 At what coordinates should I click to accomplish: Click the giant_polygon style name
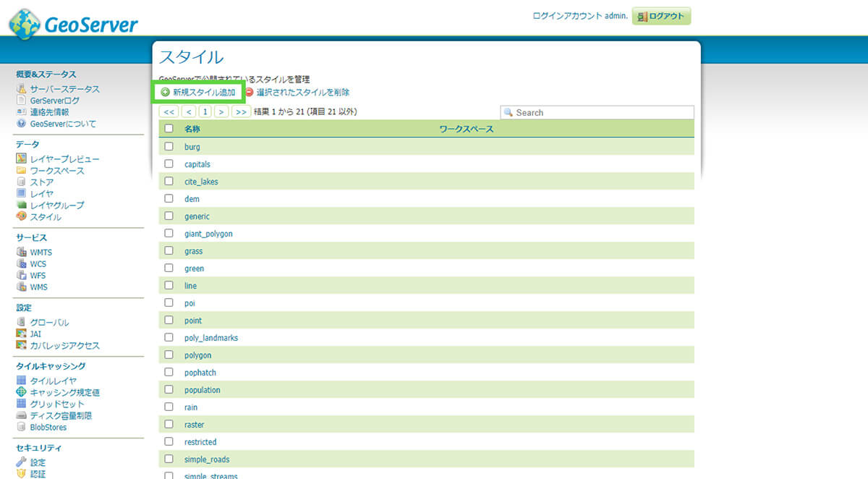(208, 234)
